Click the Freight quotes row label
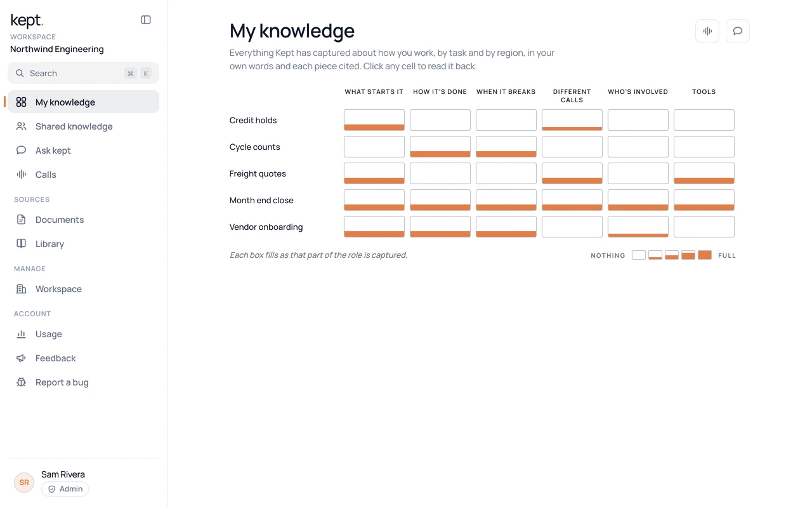This screenshot has height=508, width=812. coord(258,173)
